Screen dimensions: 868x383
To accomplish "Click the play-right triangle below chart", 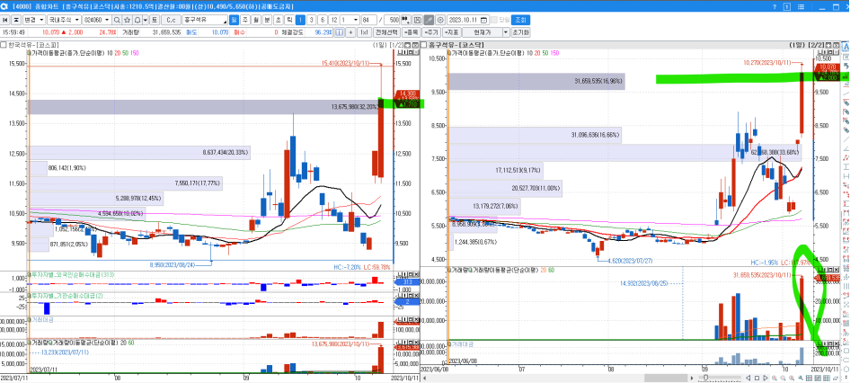I will (766, 378).
